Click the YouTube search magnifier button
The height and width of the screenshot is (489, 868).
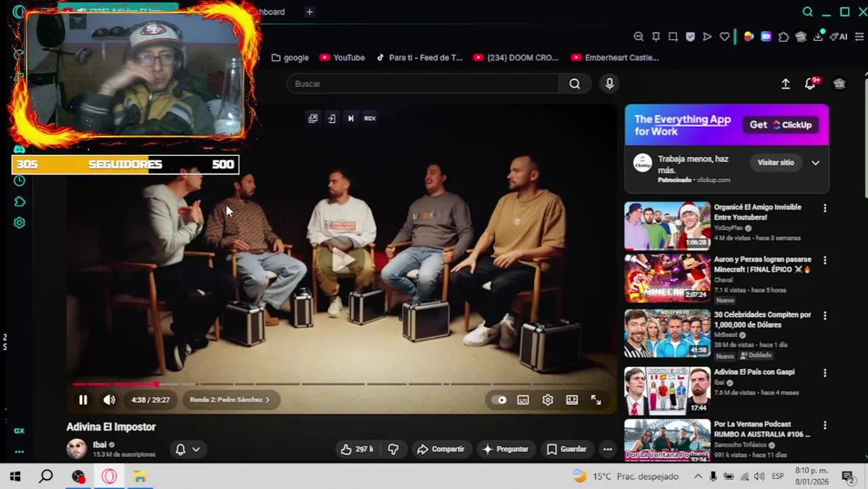pos(575,84)
